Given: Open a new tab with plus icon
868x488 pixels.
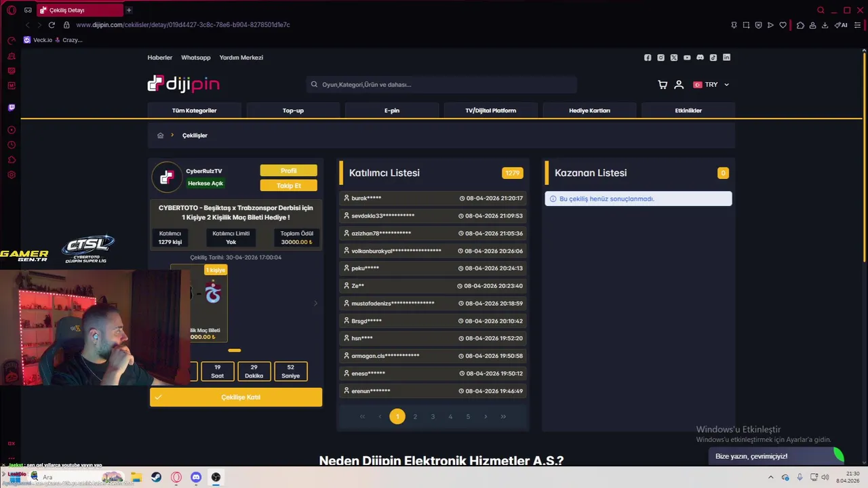Looking at the screenshot, I should point(129,10).
